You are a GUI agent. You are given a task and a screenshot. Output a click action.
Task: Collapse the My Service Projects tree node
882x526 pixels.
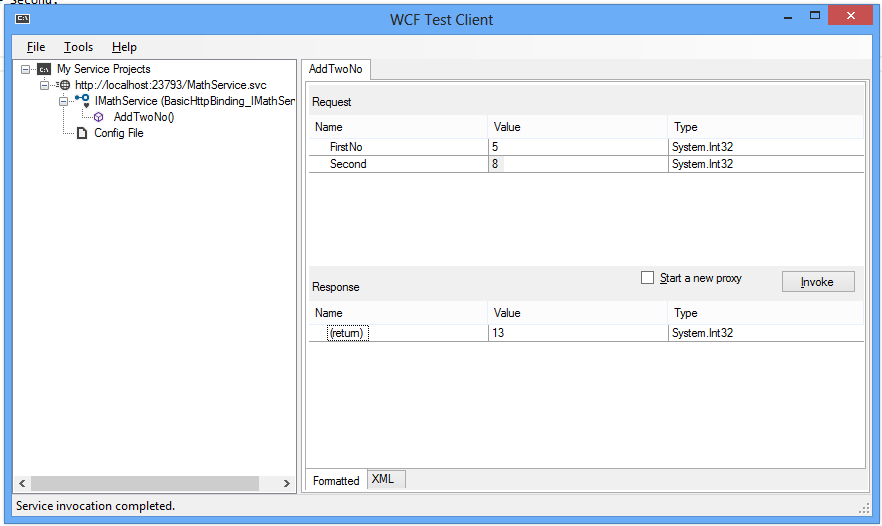point(25,69)
